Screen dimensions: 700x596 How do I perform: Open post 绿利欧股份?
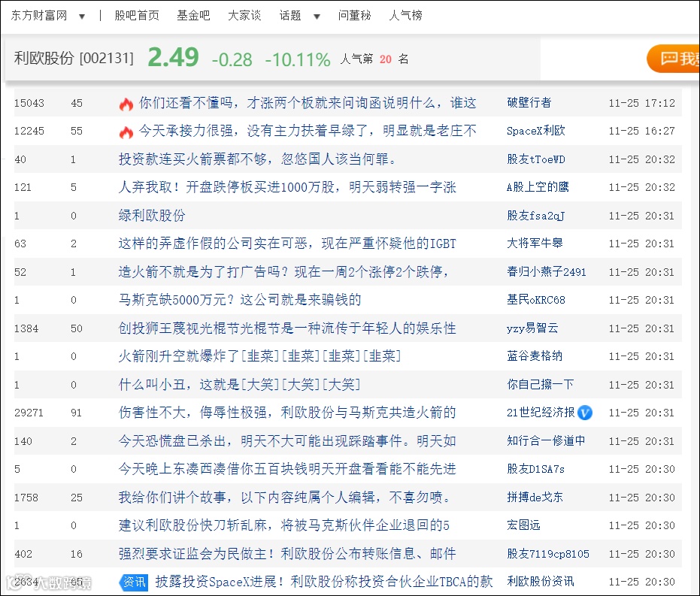152,216
